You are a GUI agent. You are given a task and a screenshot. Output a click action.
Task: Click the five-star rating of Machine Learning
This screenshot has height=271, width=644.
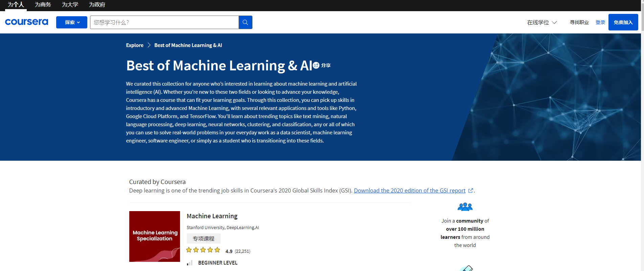(x=203, y=250)
